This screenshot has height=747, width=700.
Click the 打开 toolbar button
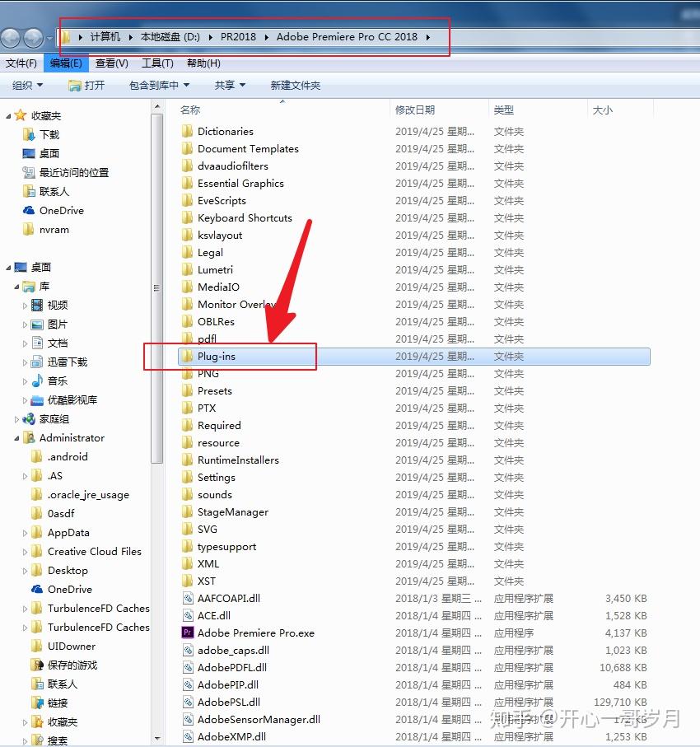(86, 86)
